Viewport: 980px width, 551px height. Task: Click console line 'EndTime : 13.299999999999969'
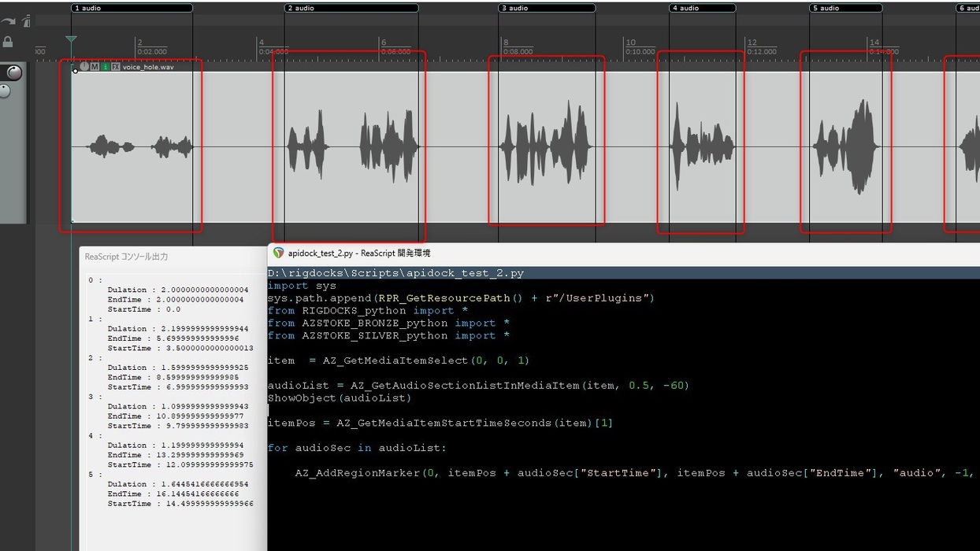click(176, 455)
